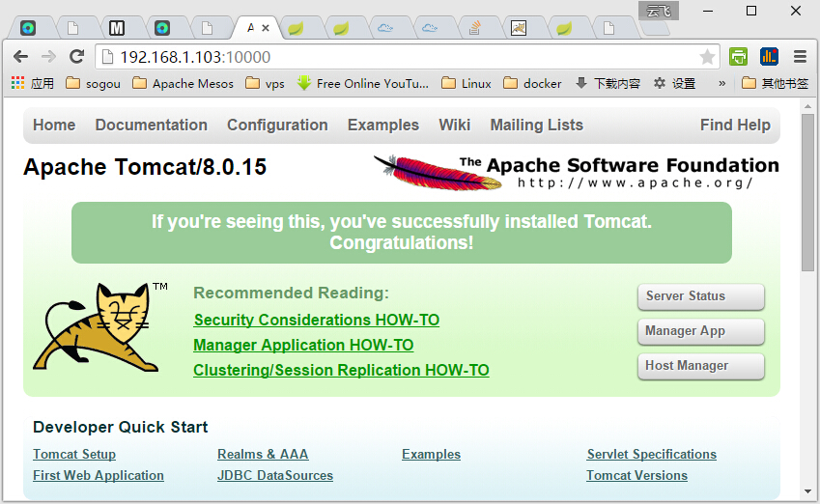
Task: Go back using the browser back arrow
Action: point(21,56)
